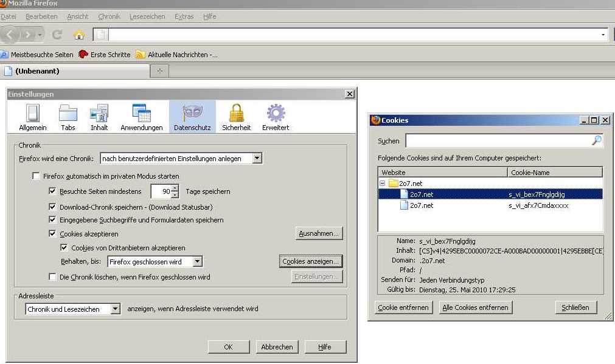Viewport: 615px width, 364px height.
Task: Toggle Die Chronik löschen checkbox
Action: tap(52, 276)
